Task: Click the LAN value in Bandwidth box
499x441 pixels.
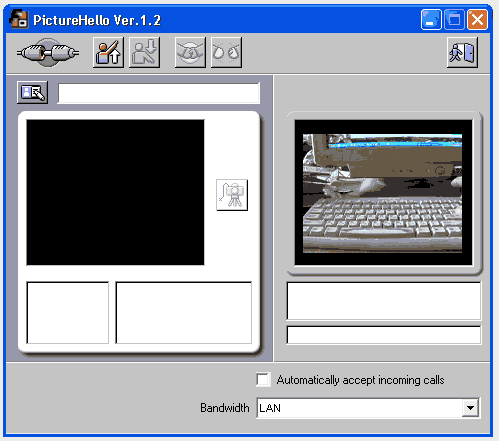Action: click(x=270, y=408)
